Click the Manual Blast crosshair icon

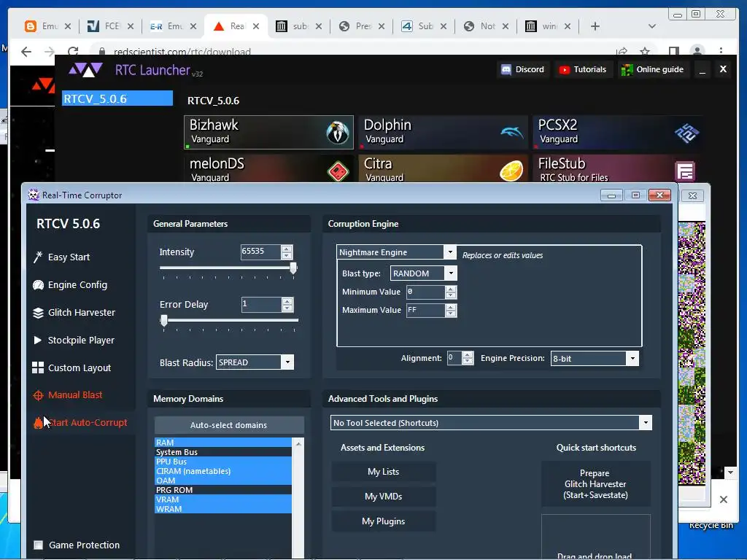point(38,395)
